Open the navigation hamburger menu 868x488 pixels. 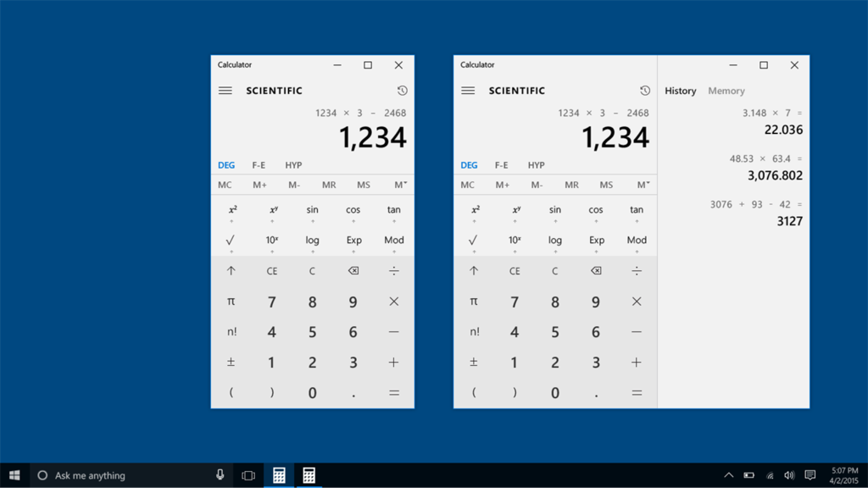click(x=225, y=90)
